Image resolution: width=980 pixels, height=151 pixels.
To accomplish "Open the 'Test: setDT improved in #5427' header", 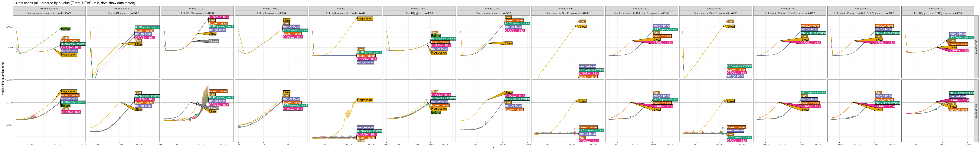I will tap(123, 13).
